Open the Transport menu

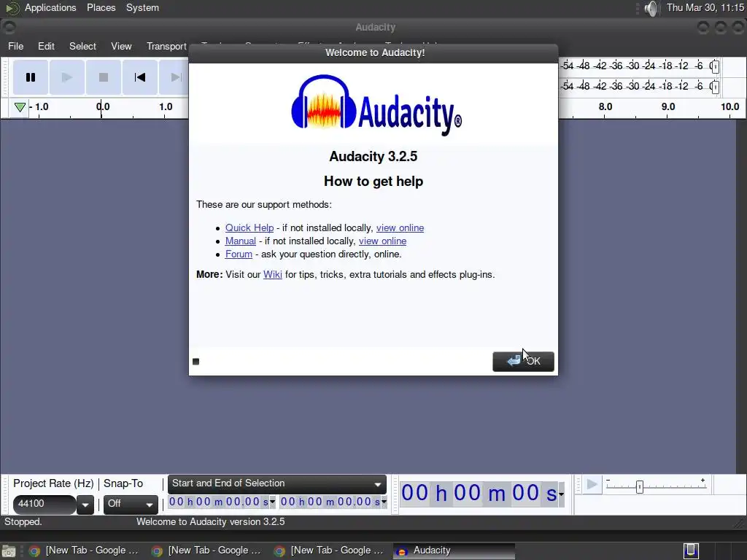[x=166, y=46]
